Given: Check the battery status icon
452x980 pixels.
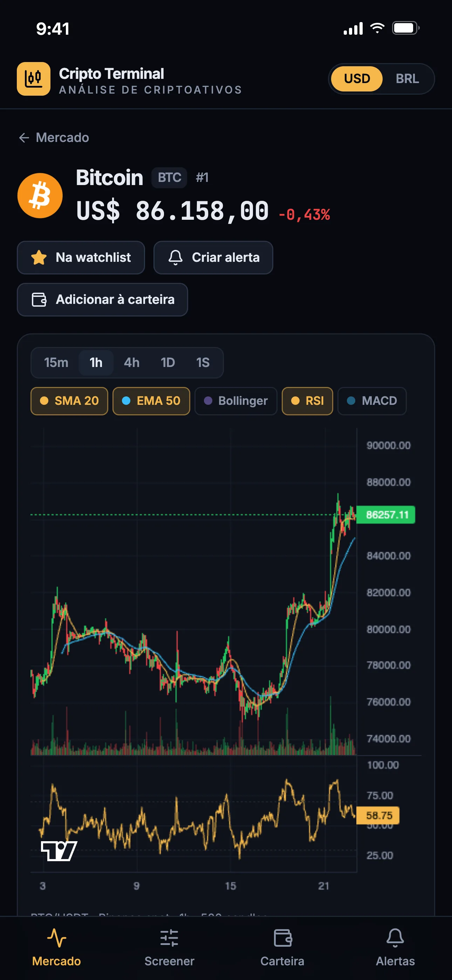Looking at the screenshot, I should (x=406, y=28).
